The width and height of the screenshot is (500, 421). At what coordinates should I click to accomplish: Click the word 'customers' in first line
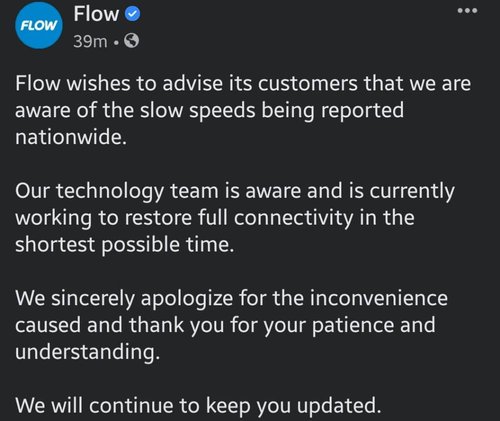pos(308,84)
